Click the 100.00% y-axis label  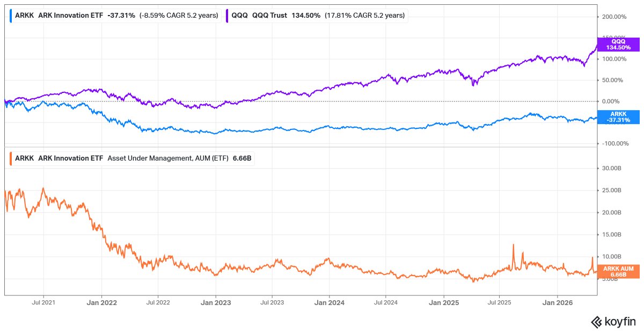[613, 59]
